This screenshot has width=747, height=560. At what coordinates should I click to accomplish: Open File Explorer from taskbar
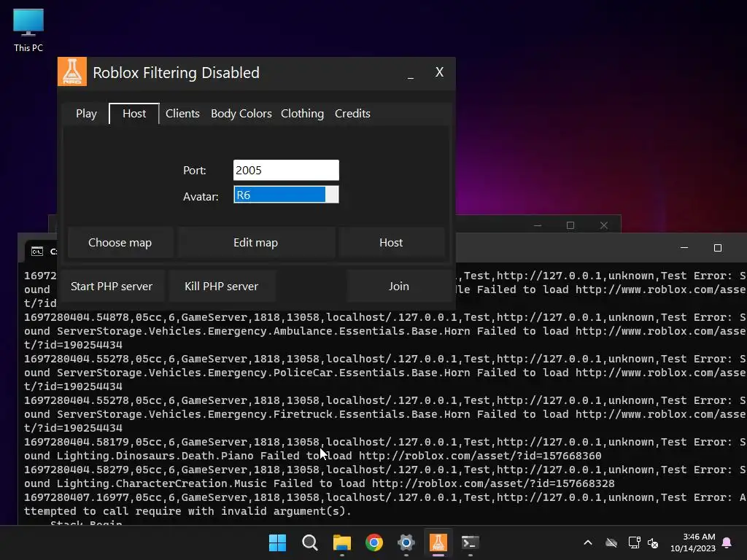coord(341,542)
